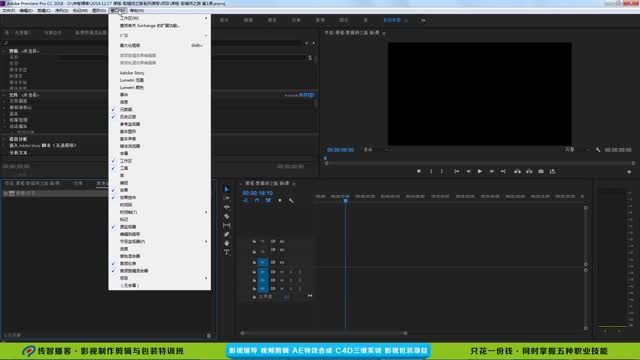Select the Slip tool
The height and width of the screenshot is (360, 640).
pyautogui.click(x=227, y=225)
